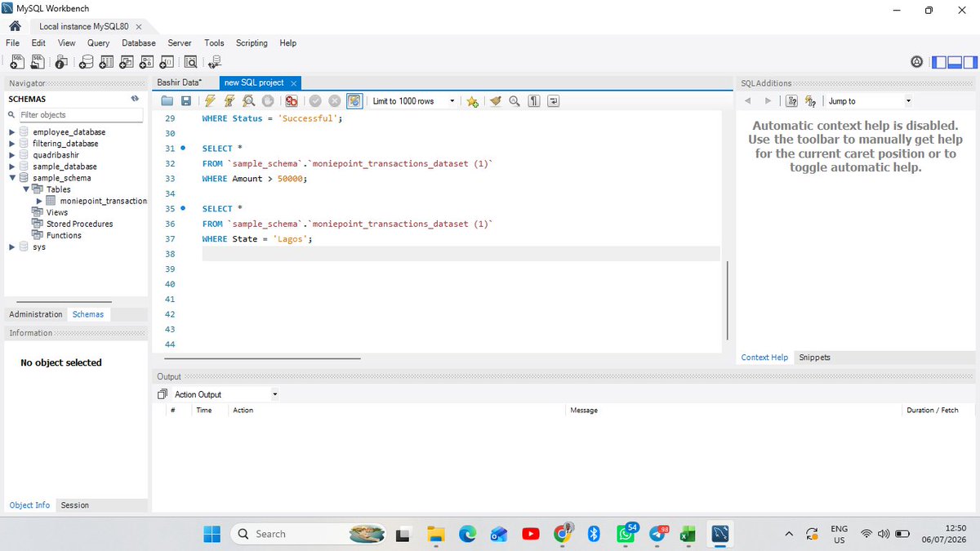Refresh the schemas list
Viewport: 980px width, 551px height.
point(136,99)
